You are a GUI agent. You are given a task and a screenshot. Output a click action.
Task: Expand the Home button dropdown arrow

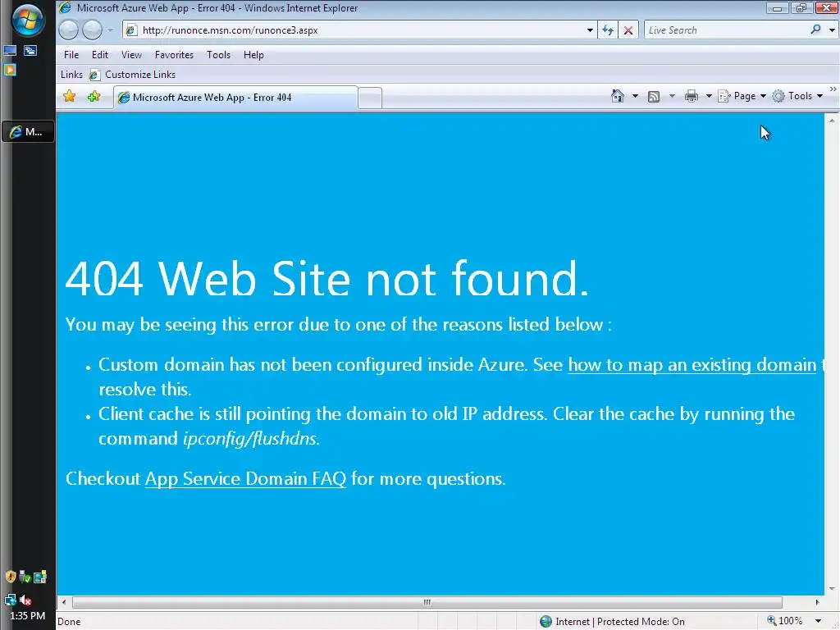[635, 96]
